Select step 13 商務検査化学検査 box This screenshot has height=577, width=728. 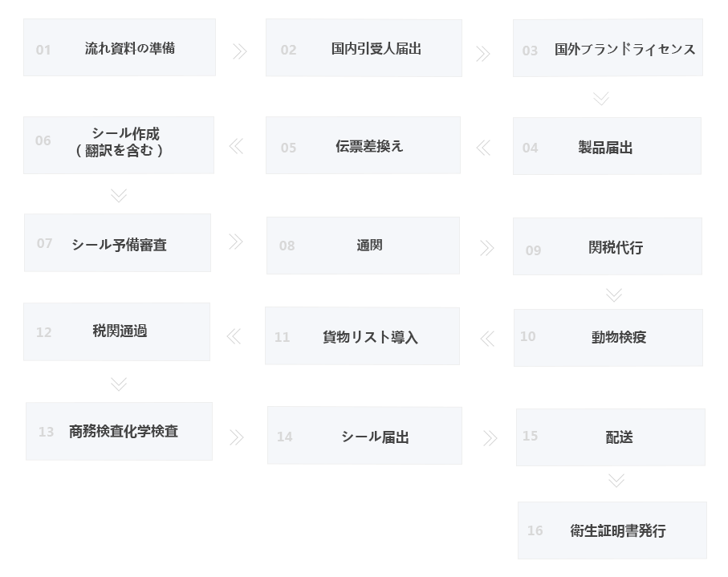119,431
